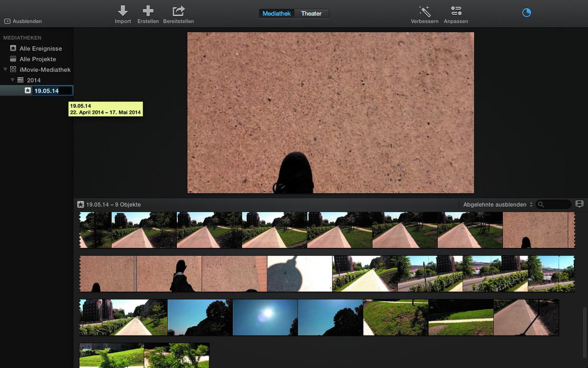Collapse the iMovie-Mediathek disclosure triangle
The height and width of the screenshot is (368, 588).
5,70
